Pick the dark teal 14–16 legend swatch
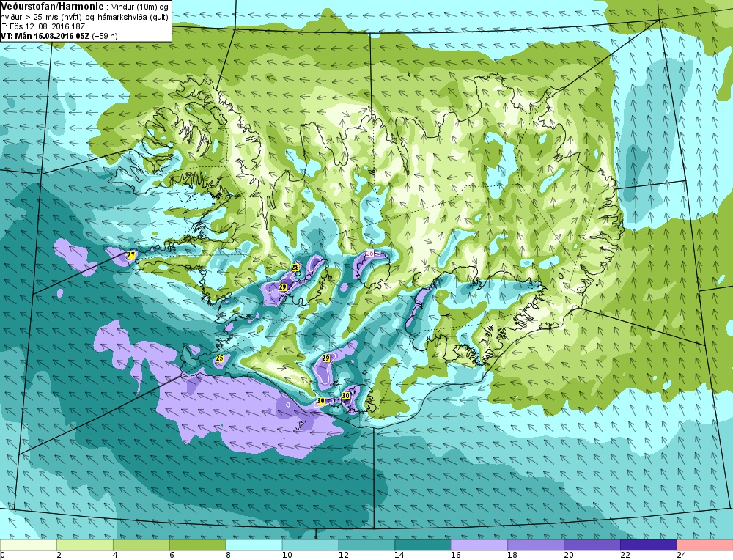The height and width of the screenshot is (560, 733). 423,545
